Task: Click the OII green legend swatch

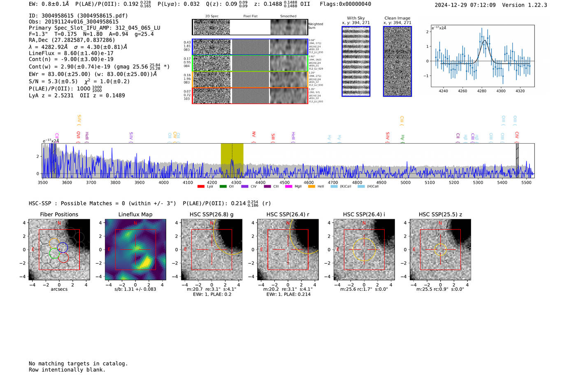Action: tap(223, 186)
